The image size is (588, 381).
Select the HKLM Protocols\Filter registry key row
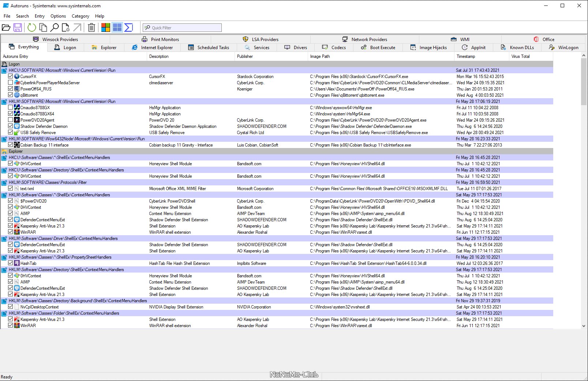tap(277, 182)
